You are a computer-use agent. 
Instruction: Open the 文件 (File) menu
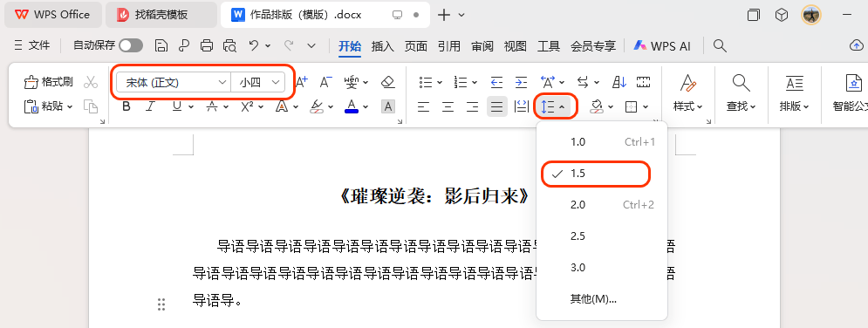[32, 45]
